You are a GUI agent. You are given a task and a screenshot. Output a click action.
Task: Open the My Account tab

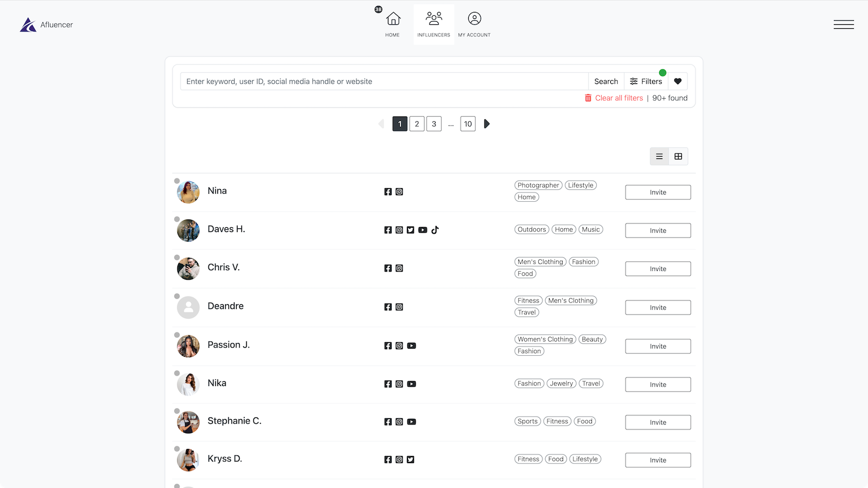tap(474, 24)
